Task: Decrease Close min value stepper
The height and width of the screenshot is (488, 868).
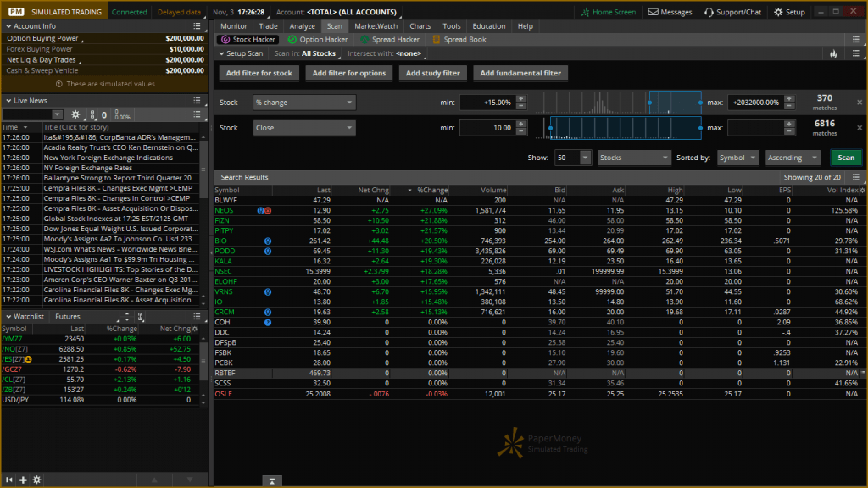Action: (x=521, y=131)
